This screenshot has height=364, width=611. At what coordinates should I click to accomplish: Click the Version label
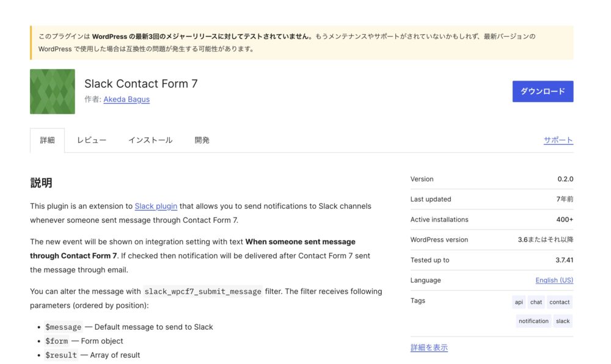[422, 179]
